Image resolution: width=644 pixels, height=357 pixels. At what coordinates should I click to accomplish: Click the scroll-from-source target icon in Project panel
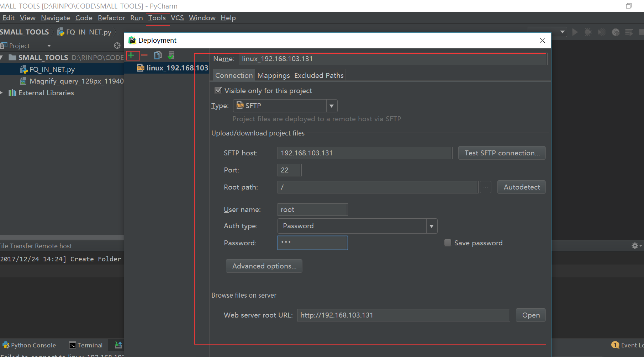(x=117, y=46)
